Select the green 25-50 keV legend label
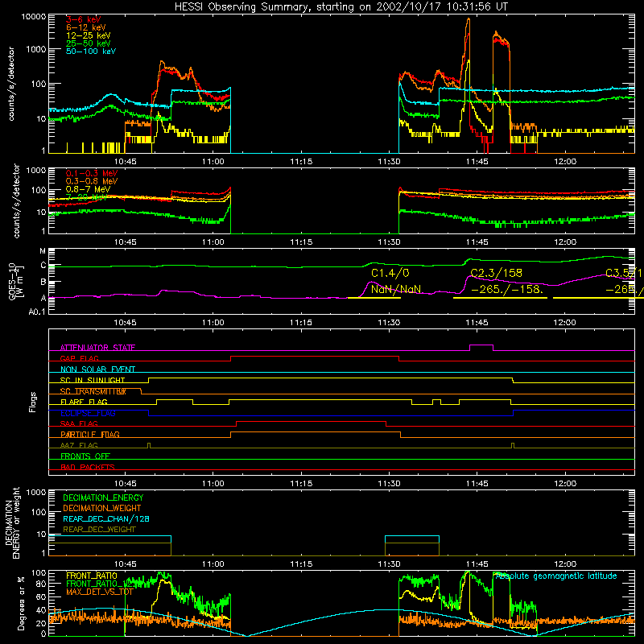Image resolution: width=644 pixels, height=644 pixels. (89, 43)
